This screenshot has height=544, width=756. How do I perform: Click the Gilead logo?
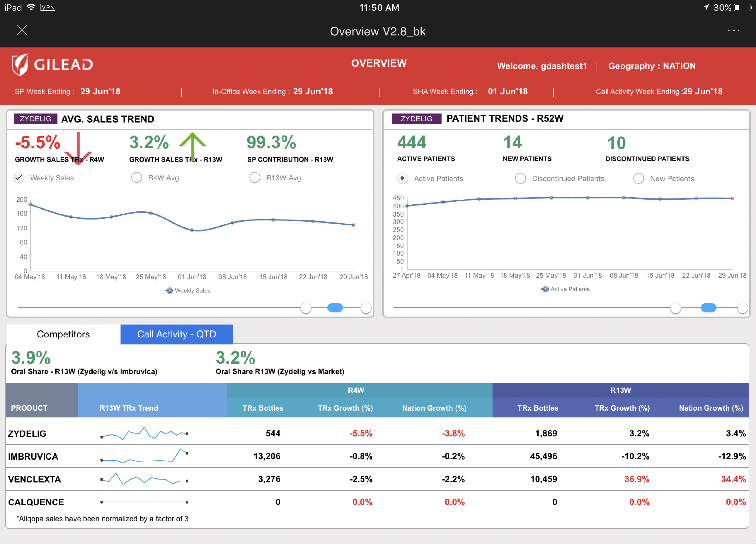point(52,64)
